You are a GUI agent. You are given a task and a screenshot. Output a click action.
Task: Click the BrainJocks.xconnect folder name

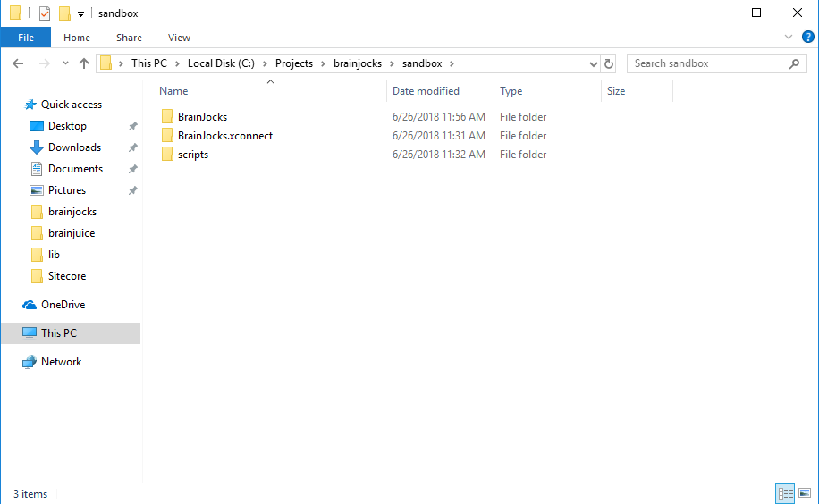coord(225,136)
